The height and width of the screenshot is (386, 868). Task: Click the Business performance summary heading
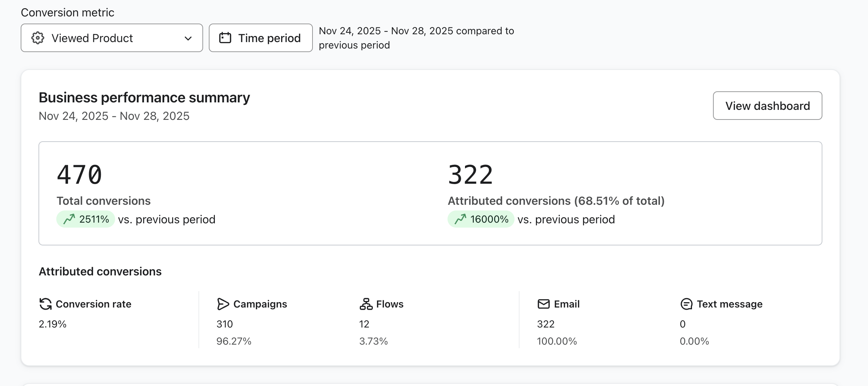pyautogui.click(x=144, y=97)
